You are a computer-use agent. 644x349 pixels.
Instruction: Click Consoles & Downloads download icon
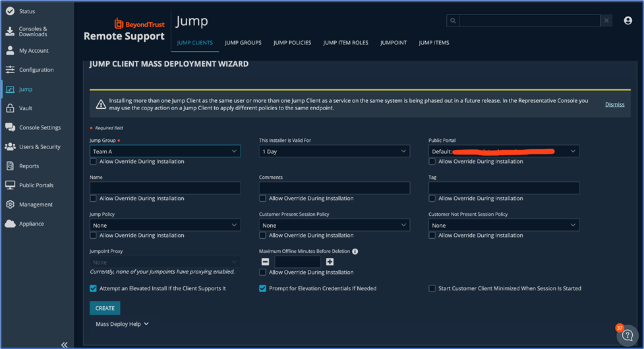point(10,31)
